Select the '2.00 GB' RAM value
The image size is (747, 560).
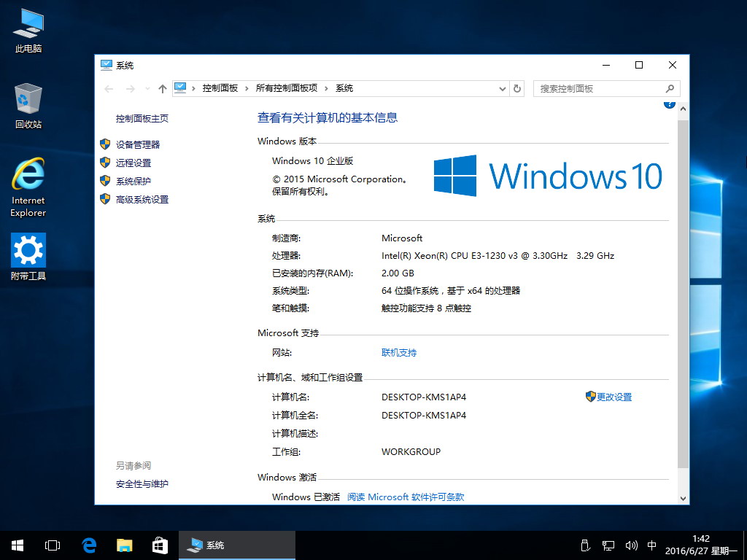[398, 273]
